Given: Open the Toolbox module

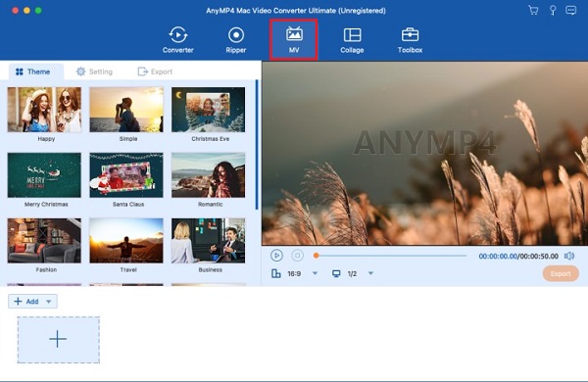Looking at the screenshot, I should click(x=410, y=40).
